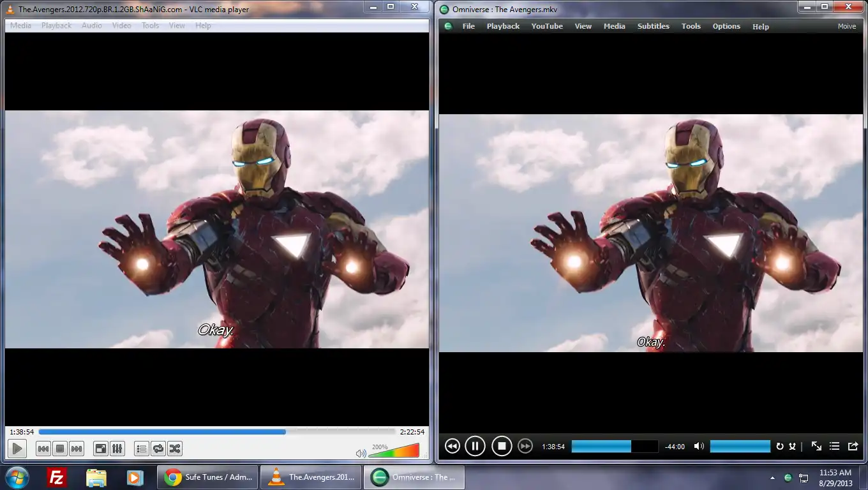Click VLC previous track button

click(43, 449)
